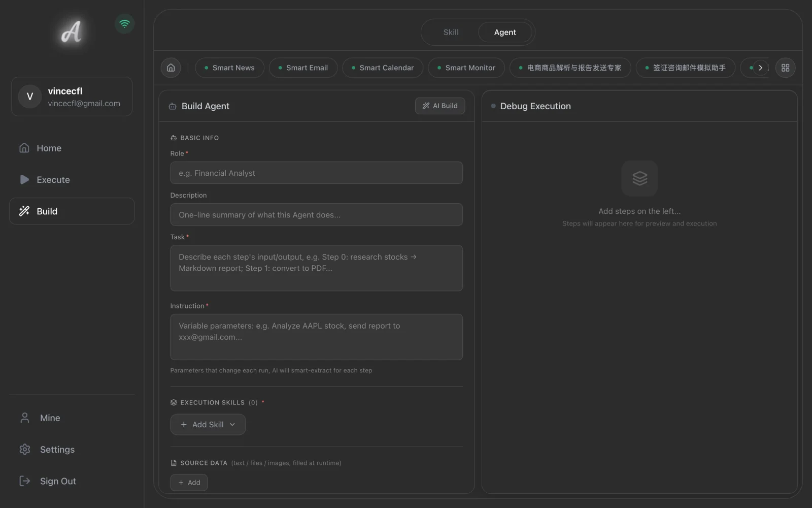Select the 电商商品解析与报告发送专家 agent chip
This screenshot has width=812, height=508.
pos(570,68)
